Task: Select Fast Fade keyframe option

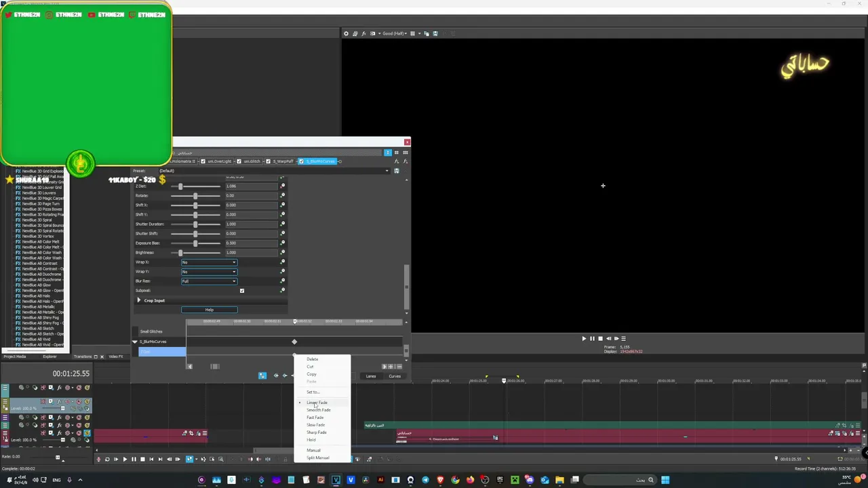Action: [x=315, y=418]
